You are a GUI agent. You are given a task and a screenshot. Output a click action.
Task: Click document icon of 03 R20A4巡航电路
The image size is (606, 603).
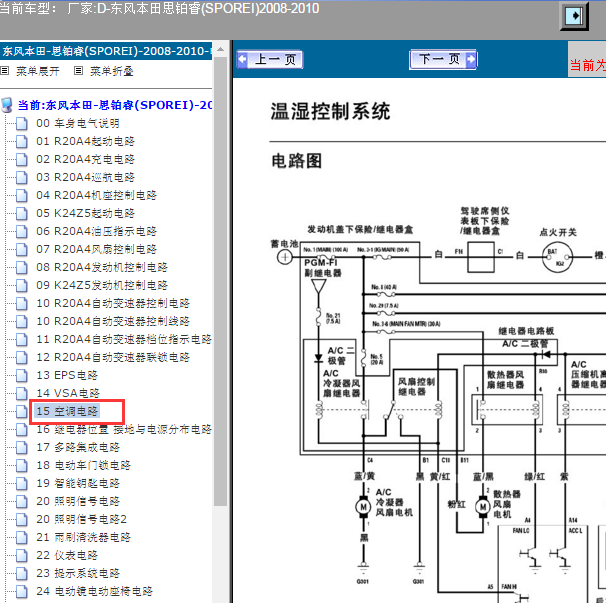[22, 177]
